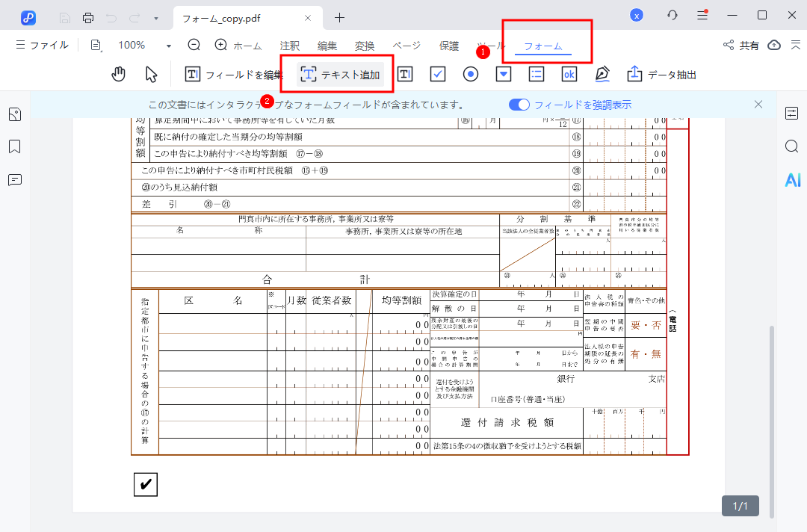This screenshot has width=807, height=532.
Task: Select the checkbox form tool
Action: tap(437, 74)
